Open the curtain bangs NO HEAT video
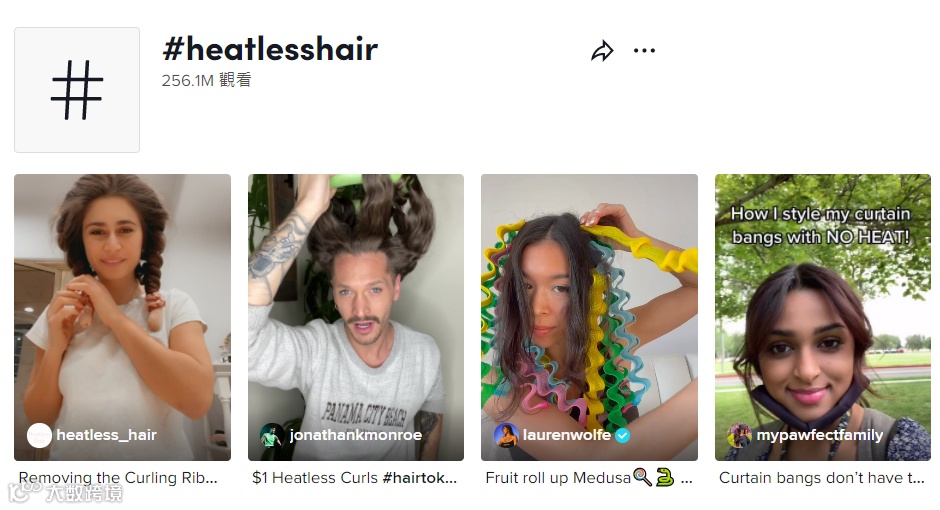 pos(822,317)
